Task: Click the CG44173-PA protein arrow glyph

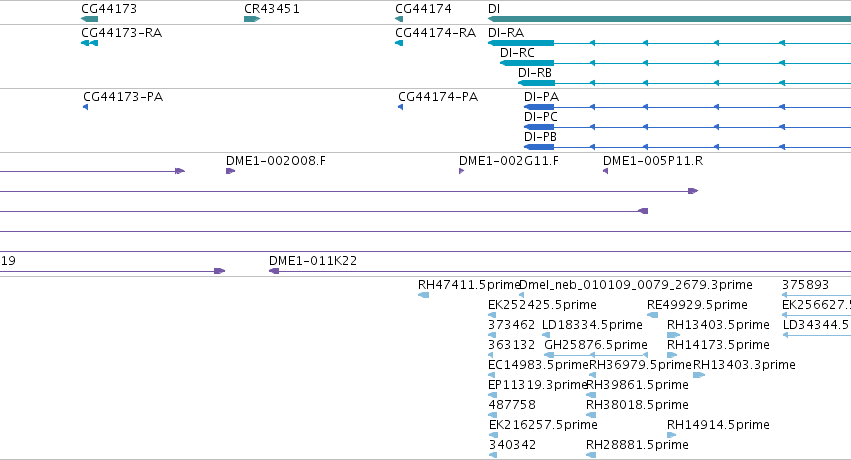Action: pyautogui.click(x=86, y=107)
